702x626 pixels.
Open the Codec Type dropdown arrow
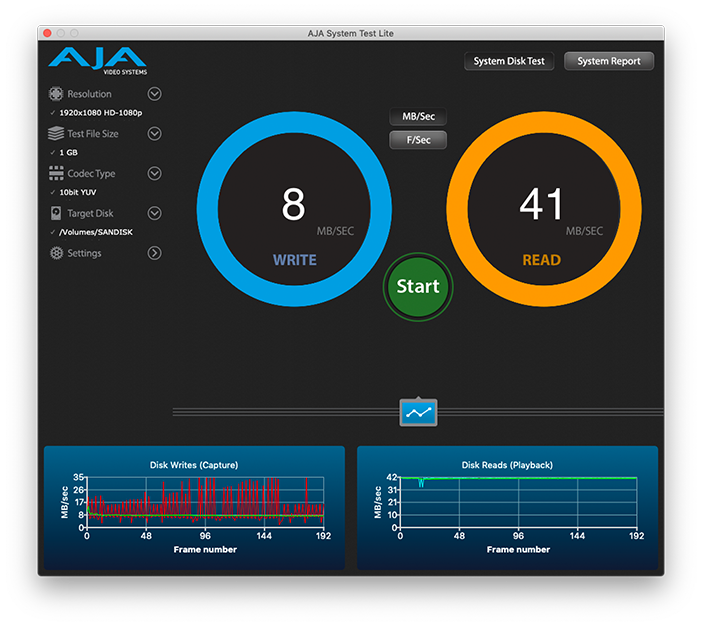point(154,173)
